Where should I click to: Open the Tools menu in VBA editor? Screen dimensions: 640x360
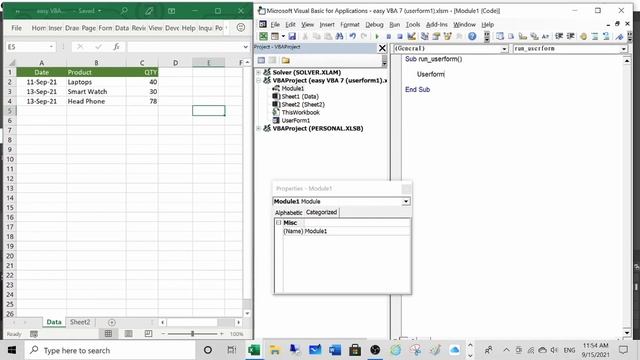coord(413,24)
